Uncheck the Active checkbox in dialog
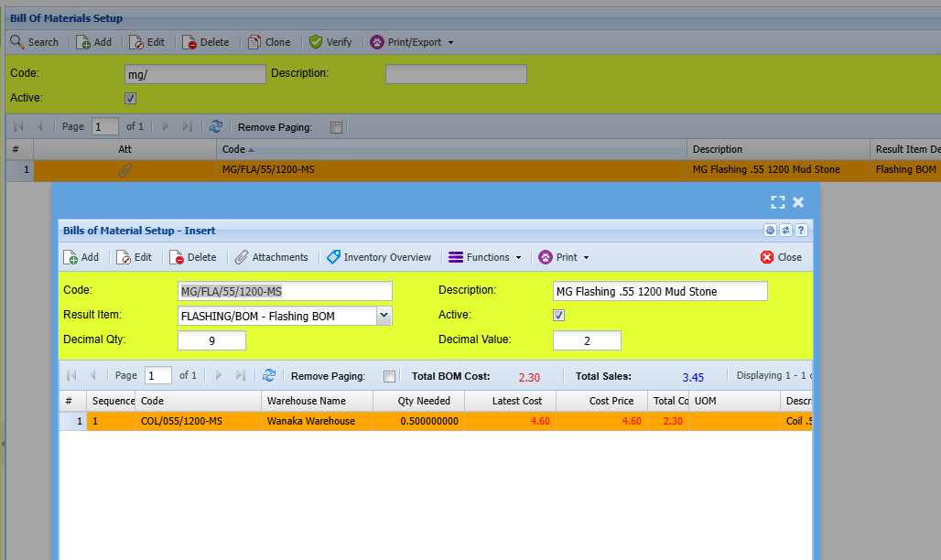Viewport: 941px width, 560px height. tap(559, 315)
